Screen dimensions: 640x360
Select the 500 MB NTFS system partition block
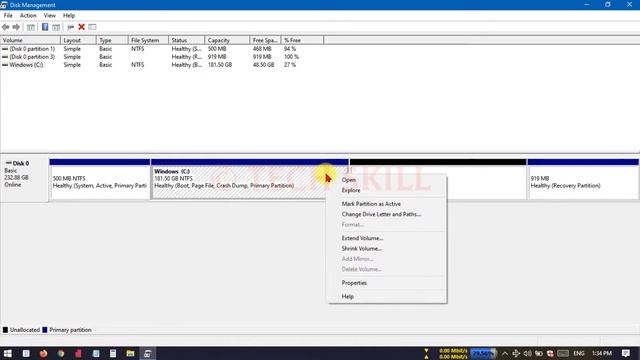pyautogui.click(x=100, y=179)
